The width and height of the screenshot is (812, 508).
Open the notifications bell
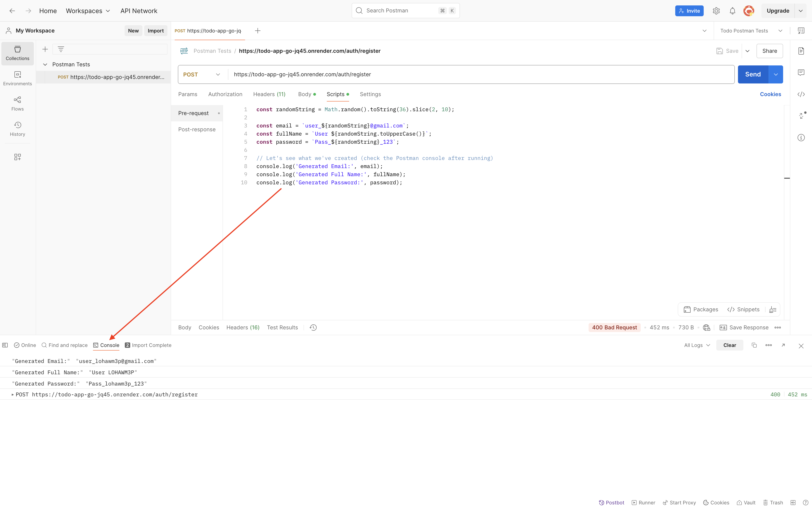[x=732, y=11]
